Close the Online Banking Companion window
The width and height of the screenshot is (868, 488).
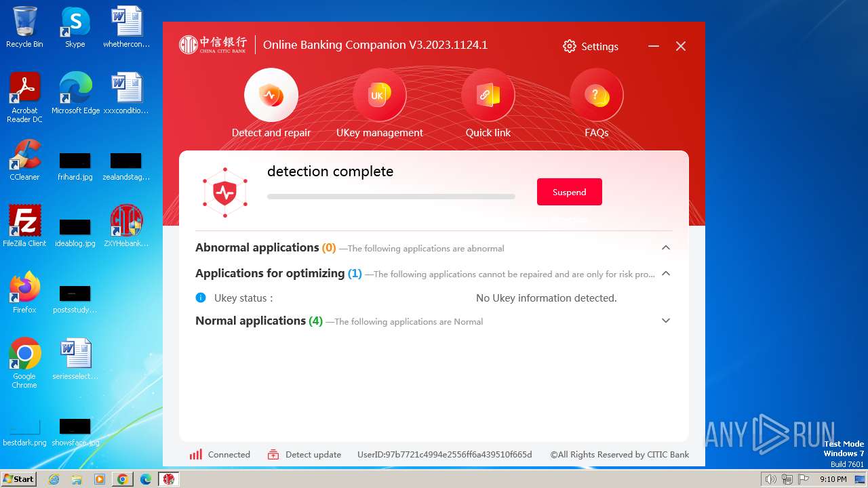click(x=681, y=46)
